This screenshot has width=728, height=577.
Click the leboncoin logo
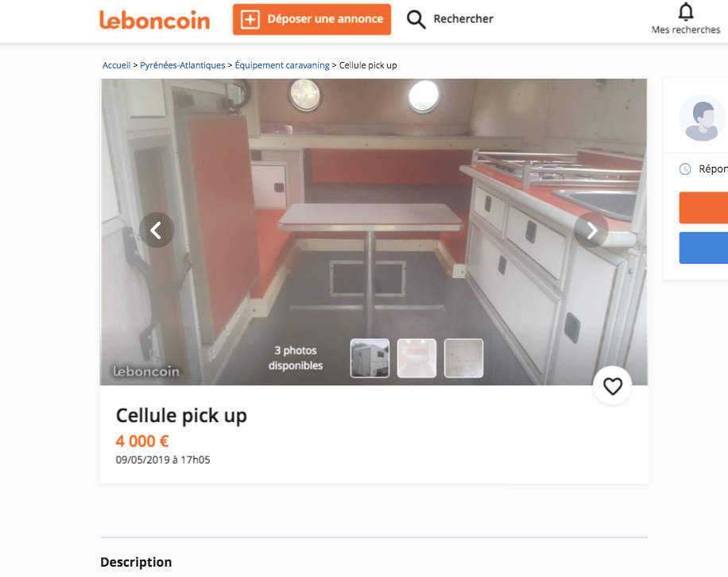pos(155,20)
